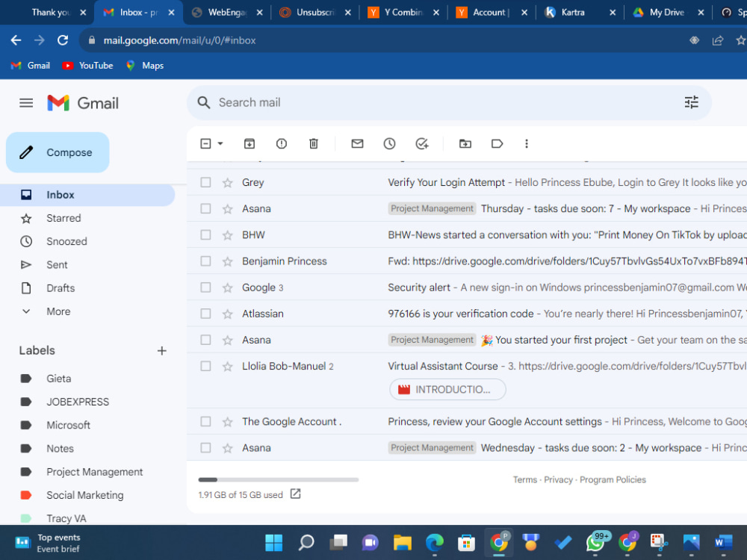The width and height of the screenshot is (747, 560).
Task: Open the Drafts folder
Action: (61, 288)
